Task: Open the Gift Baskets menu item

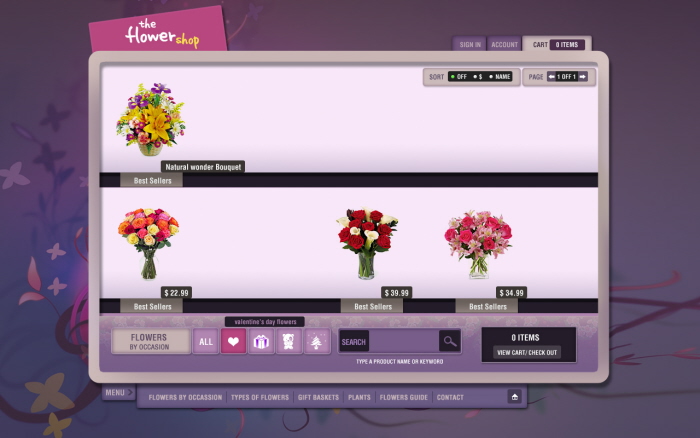Action: coord(319,397)
